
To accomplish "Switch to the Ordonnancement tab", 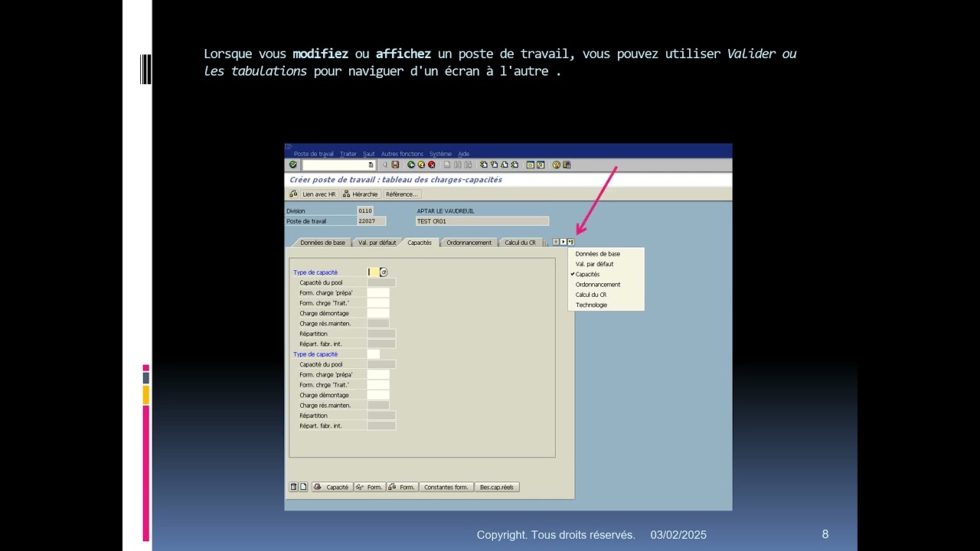I will pos(469,243).
